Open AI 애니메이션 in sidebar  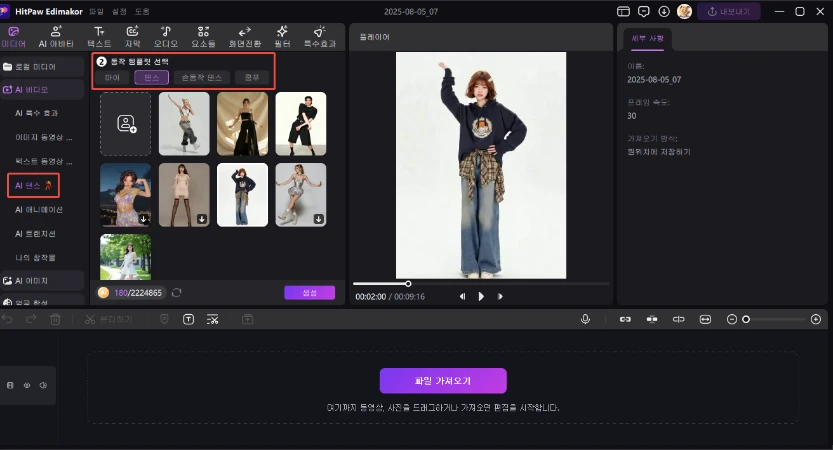point(38,210)
